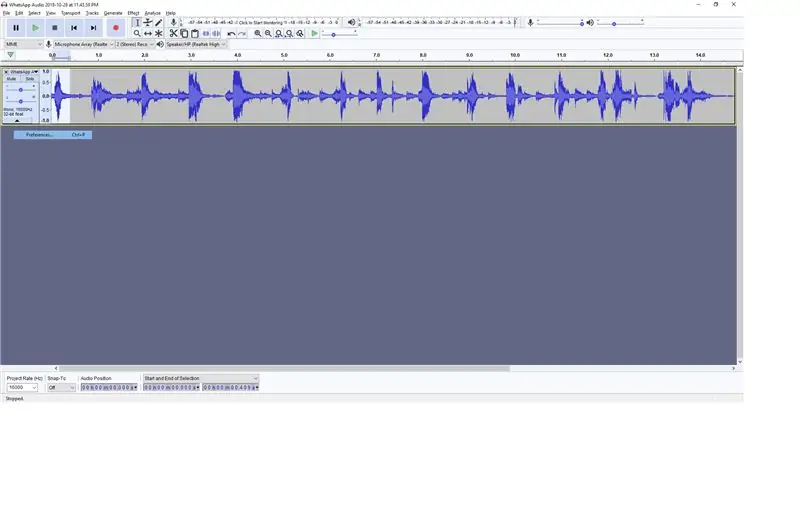Select the I-beam Selection tool
Screen dimensions: 800x524
click(x=137, y=22)
